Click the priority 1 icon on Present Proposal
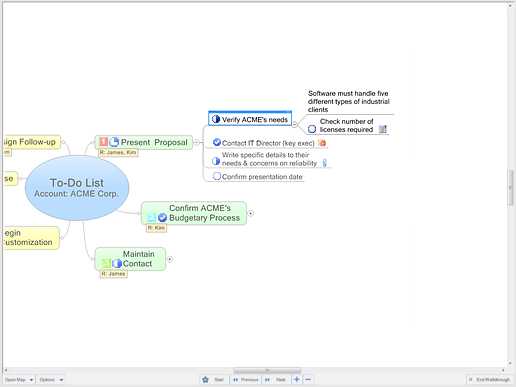The image size is (516, 387). click(x=103, y=142)
